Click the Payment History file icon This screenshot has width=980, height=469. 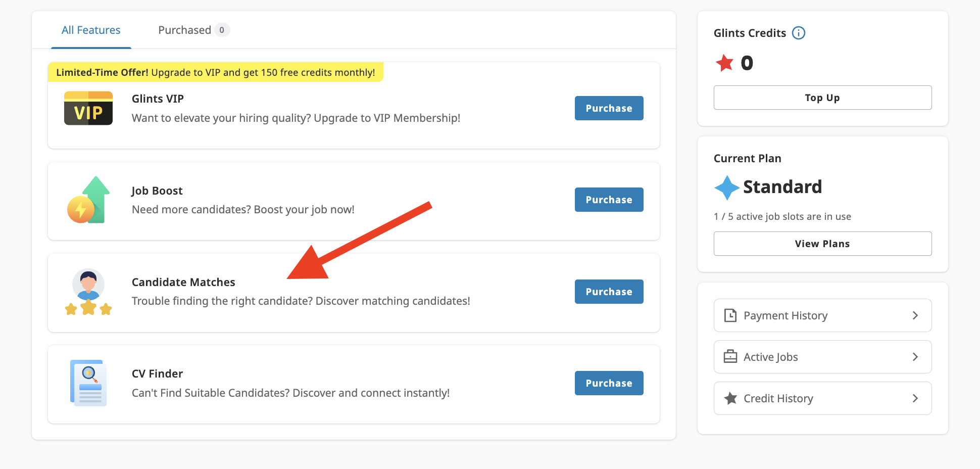[730, 315]
